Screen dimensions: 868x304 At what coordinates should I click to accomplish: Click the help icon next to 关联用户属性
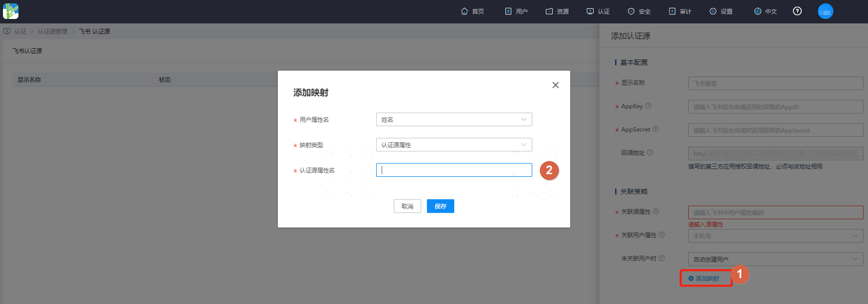[x=661, y=235]
